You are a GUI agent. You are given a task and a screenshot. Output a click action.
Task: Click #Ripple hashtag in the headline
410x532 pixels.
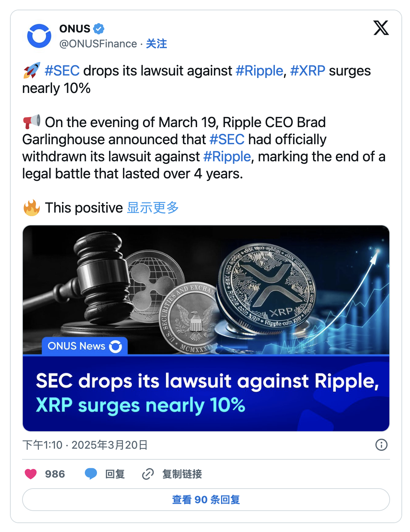[259, 71]
